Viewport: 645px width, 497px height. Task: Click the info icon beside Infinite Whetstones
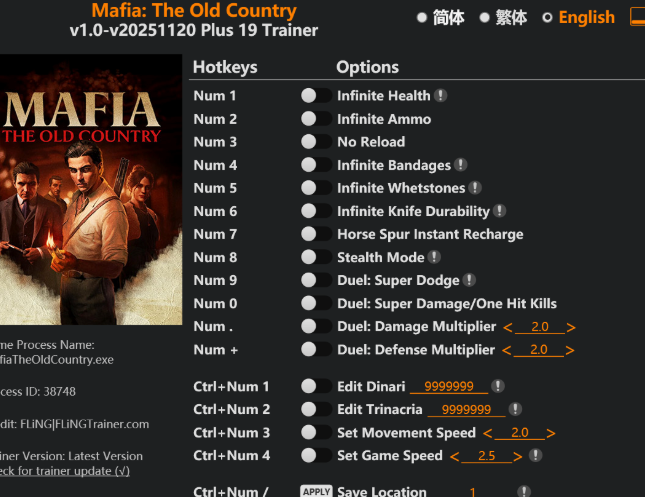476,188
